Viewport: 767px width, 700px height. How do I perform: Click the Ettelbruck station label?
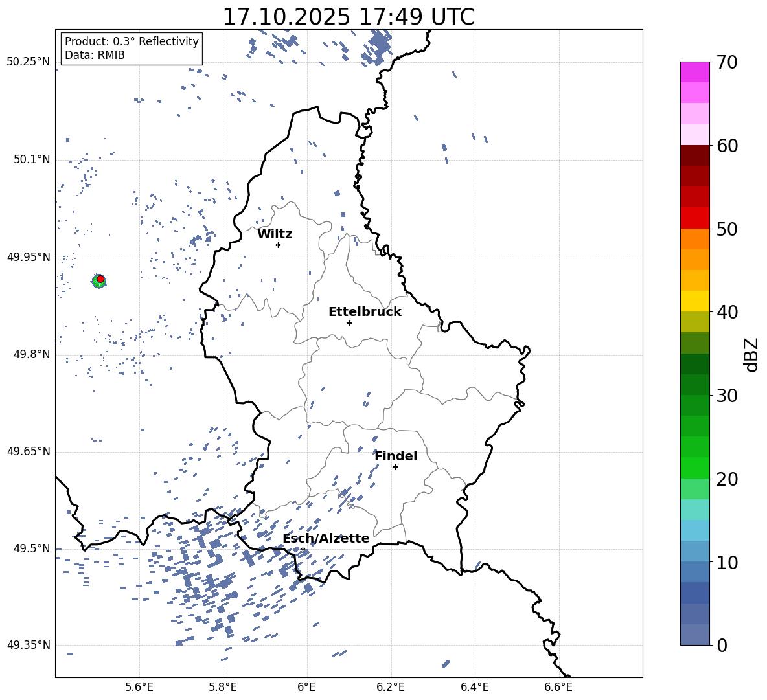pos(365,312)
